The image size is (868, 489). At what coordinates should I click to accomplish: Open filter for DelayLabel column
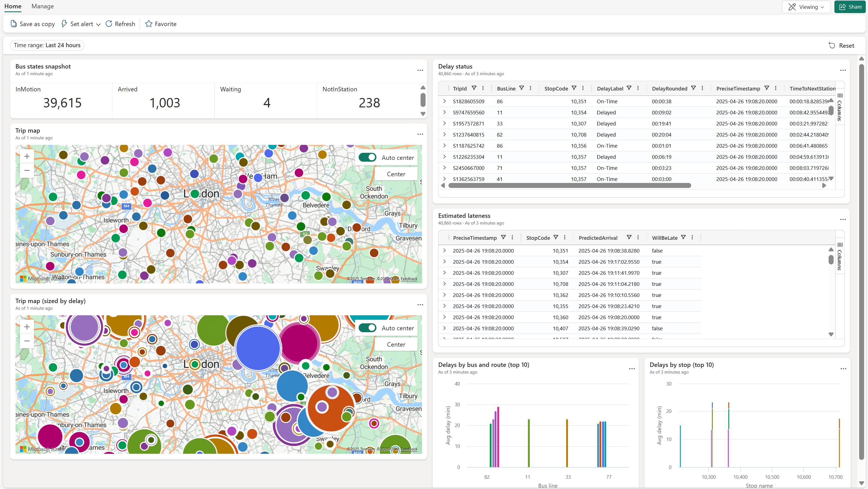coord(629,88)
